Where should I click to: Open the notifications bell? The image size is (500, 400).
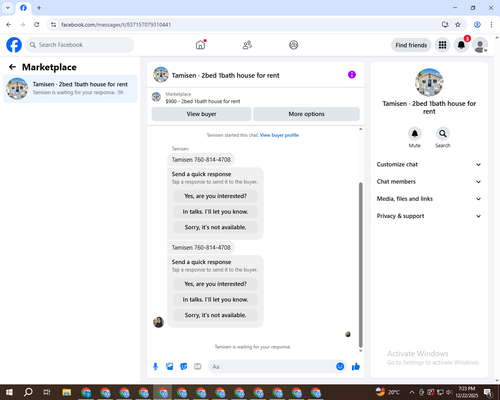[461, 45]
